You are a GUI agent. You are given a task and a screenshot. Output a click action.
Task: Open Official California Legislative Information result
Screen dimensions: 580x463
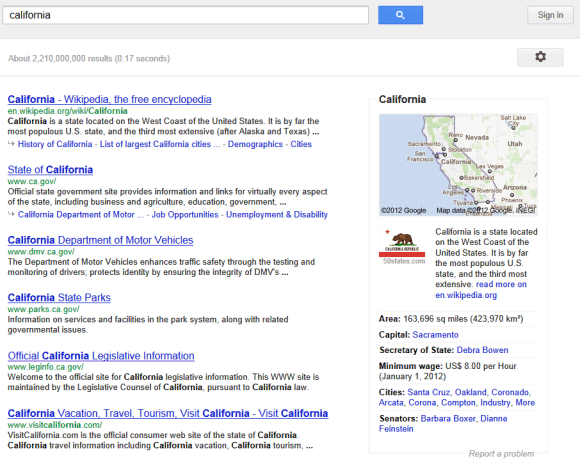[x=101, y=356]
